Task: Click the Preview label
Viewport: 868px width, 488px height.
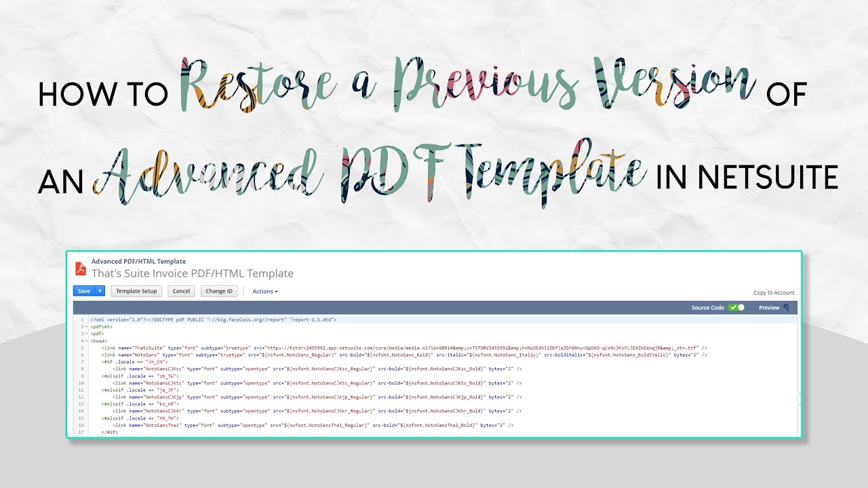Action: coord(769,308)
